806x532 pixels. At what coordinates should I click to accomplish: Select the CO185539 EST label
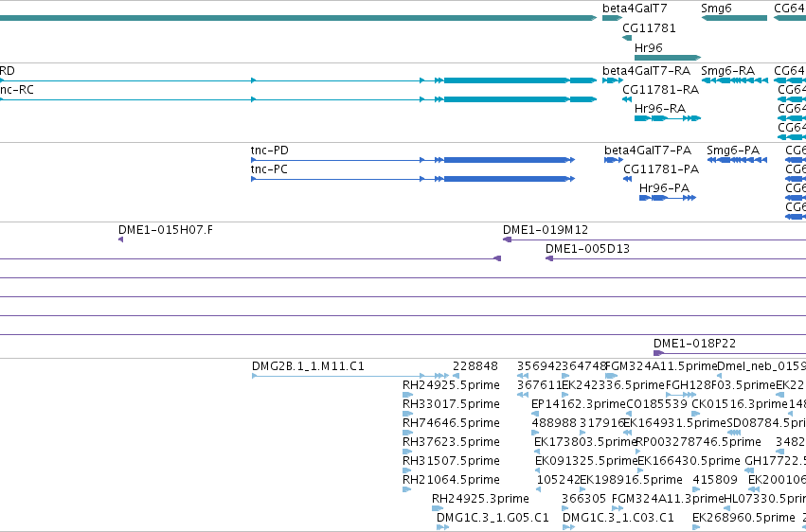(656, 404)
